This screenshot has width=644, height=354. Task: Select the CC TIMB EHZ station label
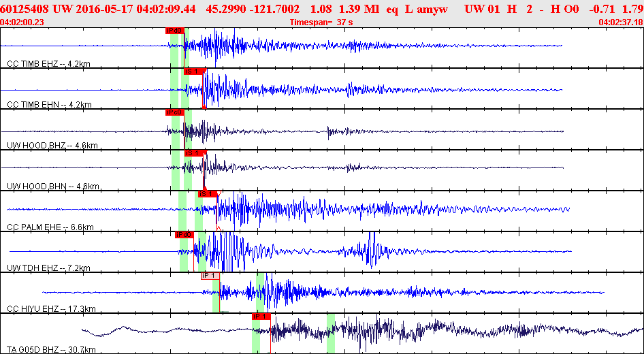[49, 64]
